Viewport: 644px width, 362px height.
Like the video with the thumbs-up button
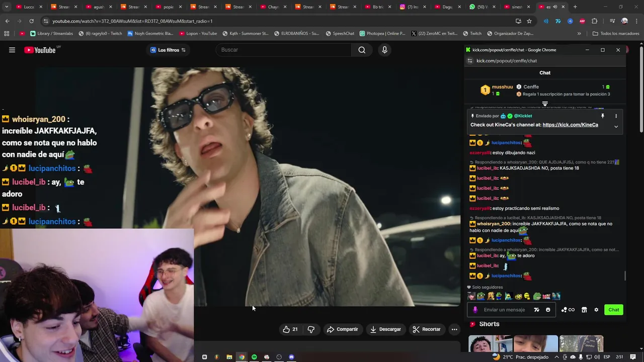click(x=290, y=329)
